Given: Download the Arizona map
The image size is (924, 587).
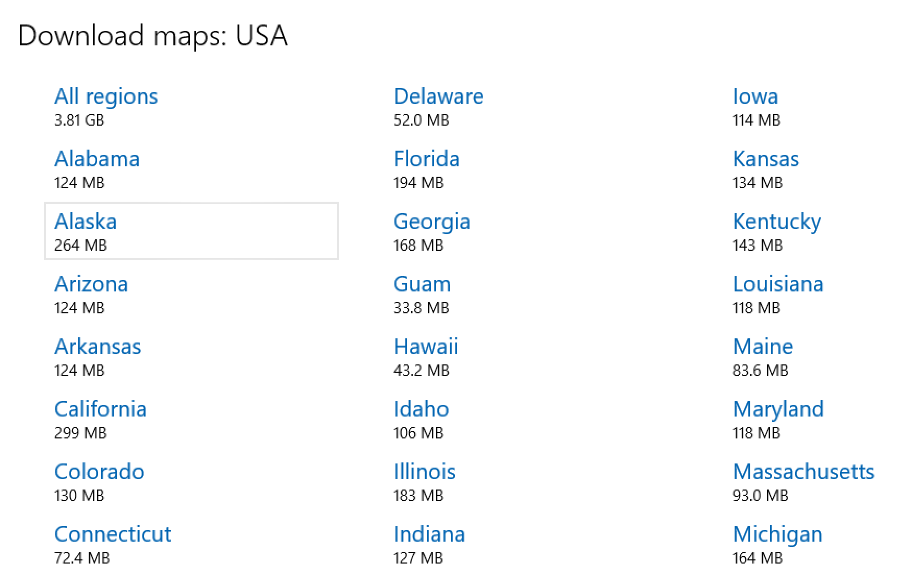Looking at the screenshot, I should (x=91, y=284).
